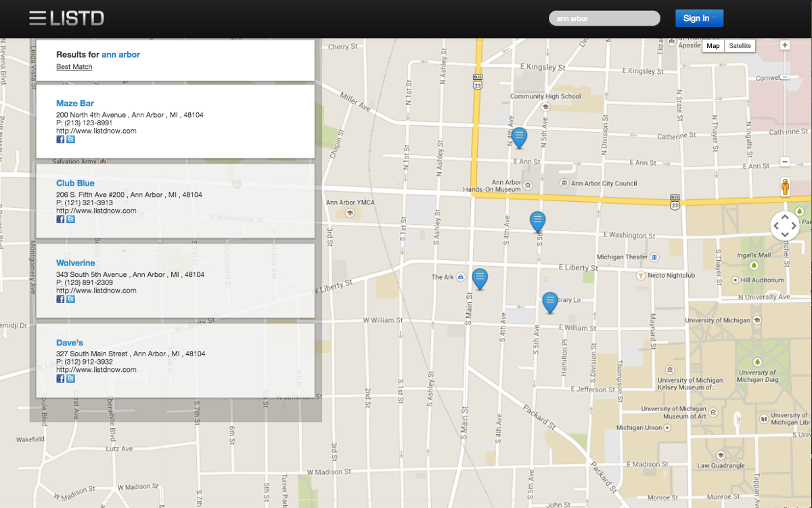Open the Wolverine listing title
The width and height of the screenshot is (812, 508).
coord(75,263)
